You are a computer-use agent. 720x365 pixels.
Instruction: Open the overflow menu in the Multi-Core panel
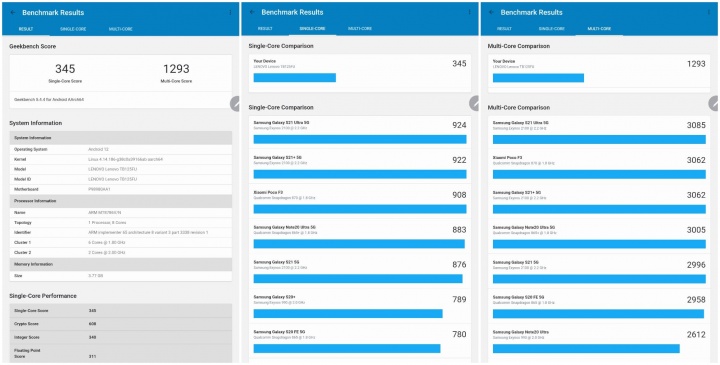point(709,12)
